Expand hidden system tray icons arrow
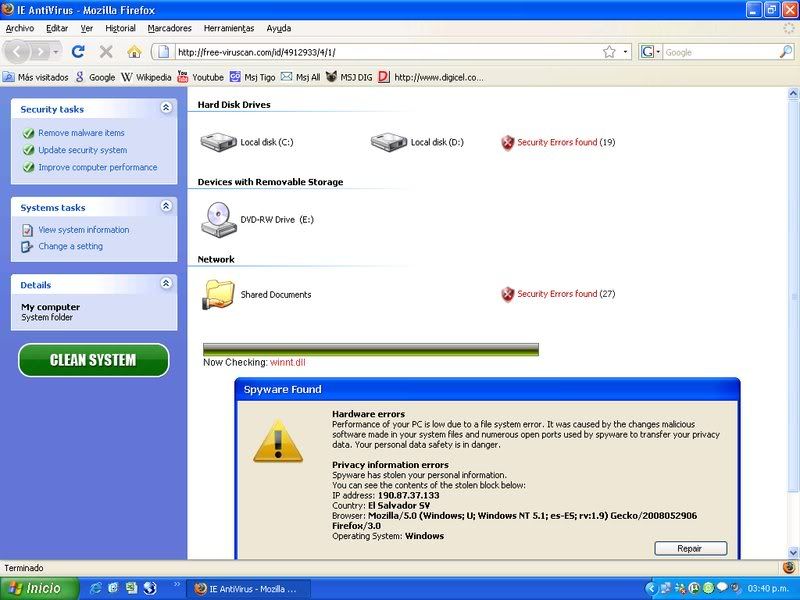 651,588
